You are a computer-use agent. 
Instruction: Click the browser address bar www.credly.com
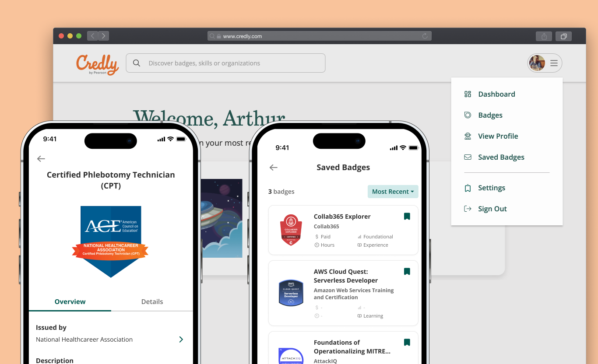(x=320, y=36)
